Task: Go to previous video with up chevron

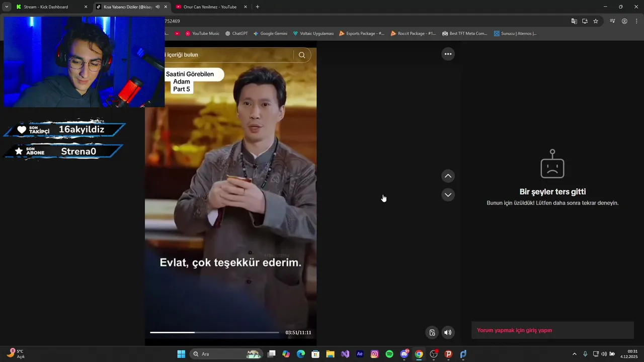Action: [x=448, y=176]
